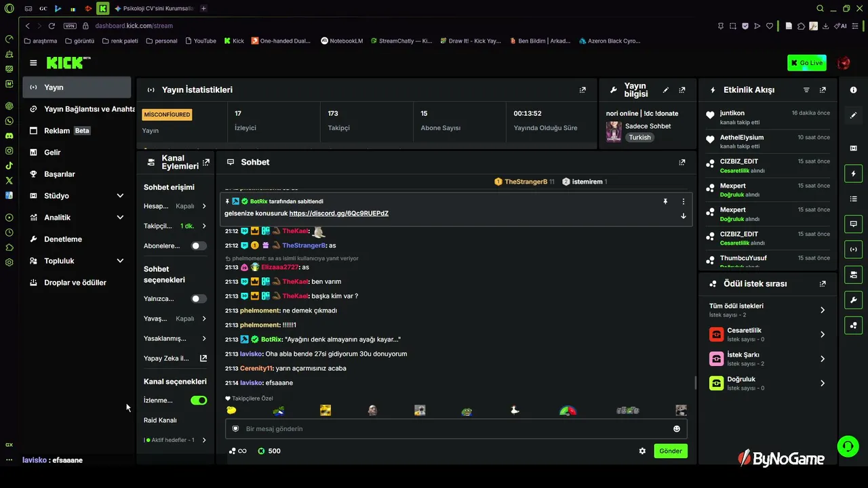The image size is (868, 488).
Task: Open the YouTube bookmark
Action: point(201,41)
